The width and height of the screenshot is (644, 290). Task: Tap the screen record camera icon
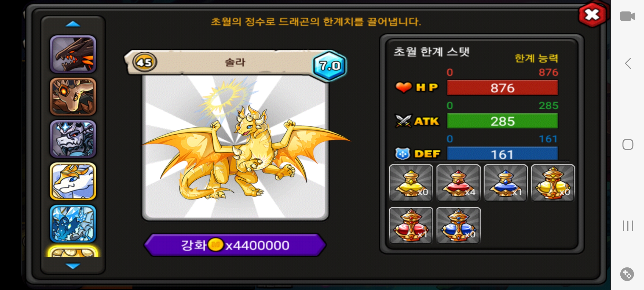pyautogui.click(x=627, y=16)
